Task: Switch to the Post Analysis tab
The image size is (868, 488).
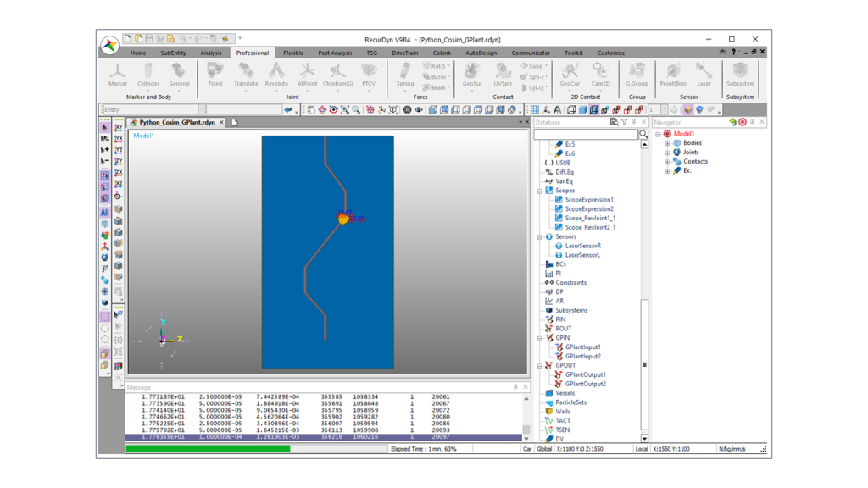Action: pyautogui.click(x=335, y=53)
